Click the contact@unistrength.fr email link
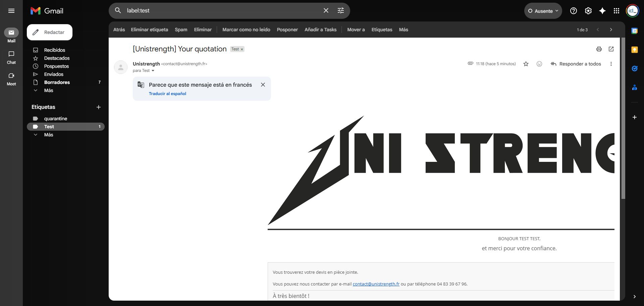 376,284
